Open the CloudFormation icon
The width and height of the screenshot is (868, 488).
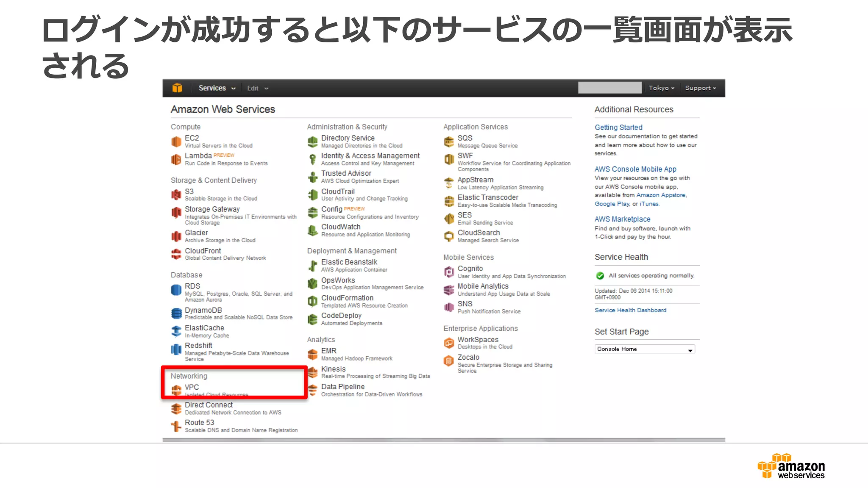[x=313, y=302]
